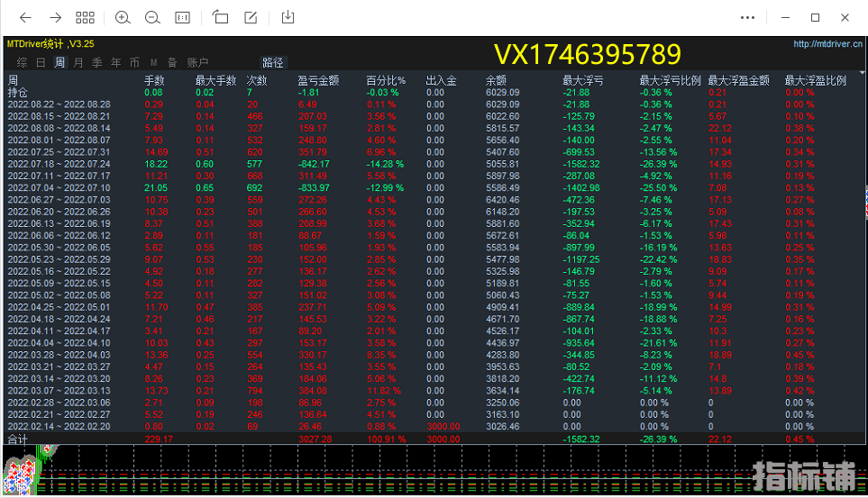Go forward to the next image
This screenshot has height=498, width=868.
[55, 17]
